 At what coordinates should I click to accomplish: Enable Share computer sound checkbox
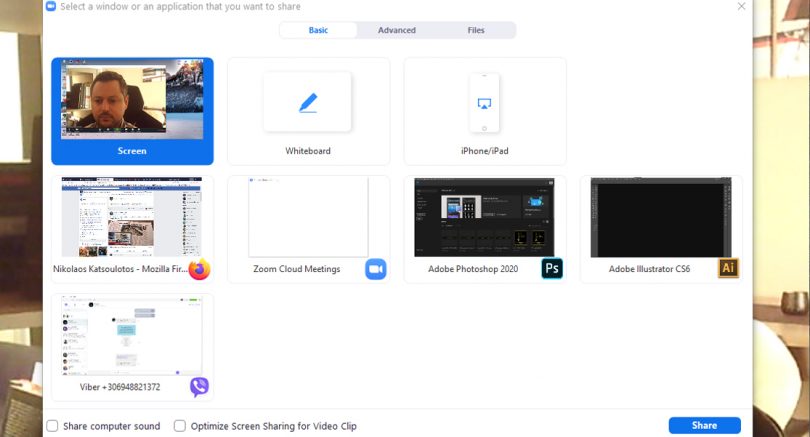click(x=52, y=426)
